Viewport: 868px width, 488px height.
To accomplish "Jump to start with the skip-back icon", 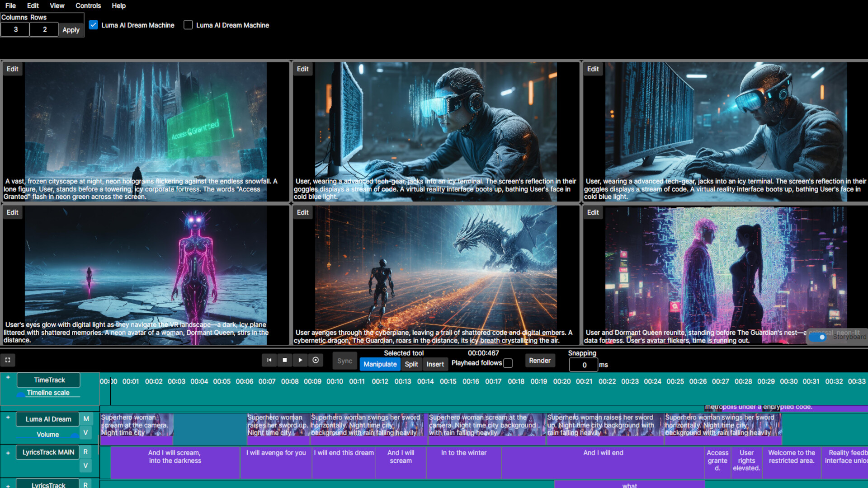I will (269, 360).
